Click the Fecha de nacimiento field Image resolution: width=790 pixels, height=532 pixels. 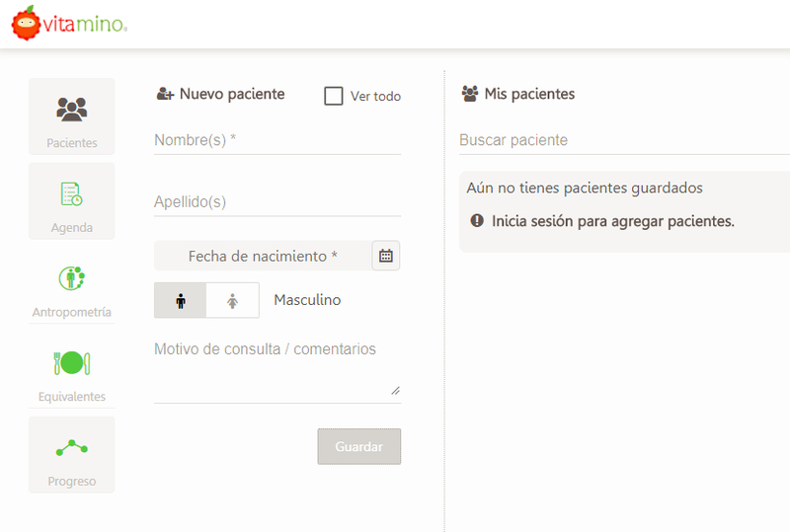[263, 256]
